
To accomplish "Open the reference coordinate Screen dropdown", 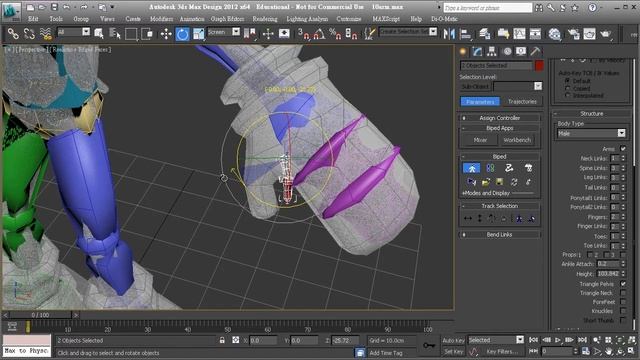I will [x=224, y=32].
